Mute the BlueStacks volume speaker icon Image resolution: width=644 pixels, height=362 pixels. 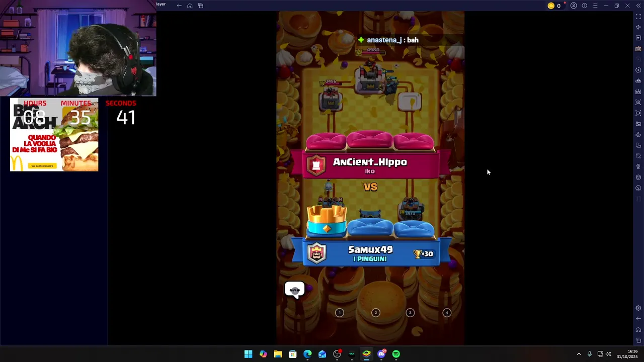pos(638,27)
